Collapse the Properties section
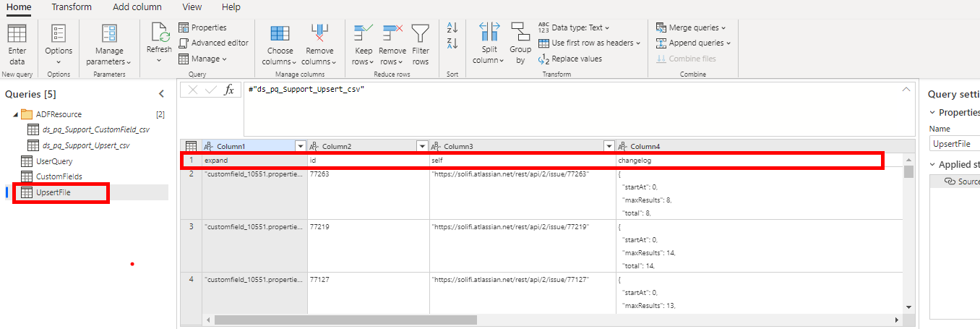Screen dimensions: 980x329 coord(932,112)
